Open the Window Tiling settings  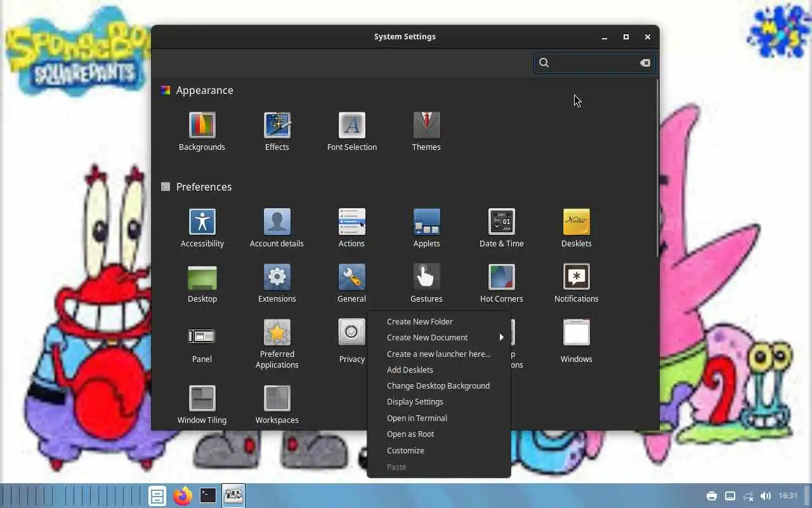(x=202, y=404)
